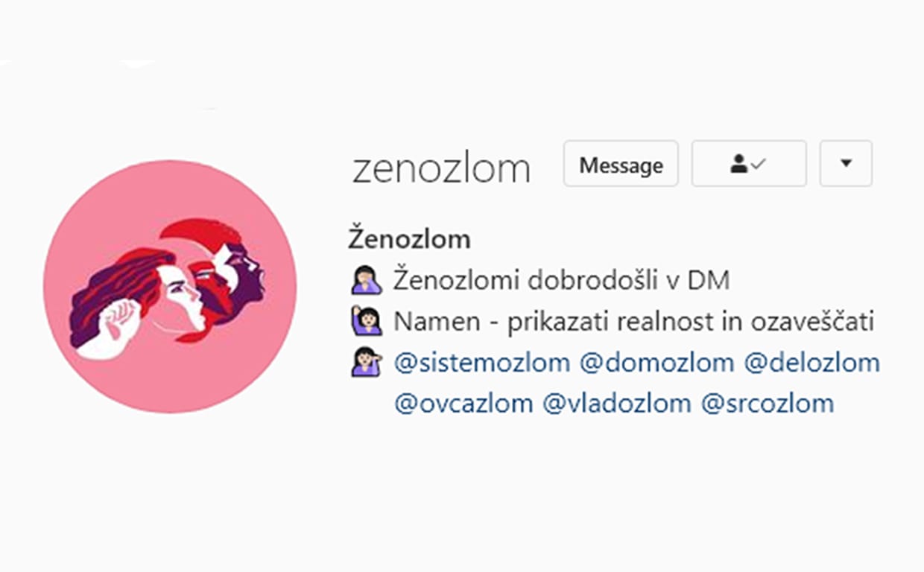Viewport: 924px width, 572px height.
Task: Go to the @vladozlom profile
Action: click(617, 404)
